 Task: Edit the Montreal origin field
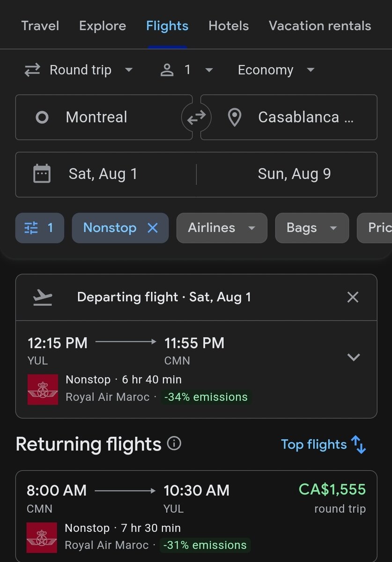click(x=104, y=118)
